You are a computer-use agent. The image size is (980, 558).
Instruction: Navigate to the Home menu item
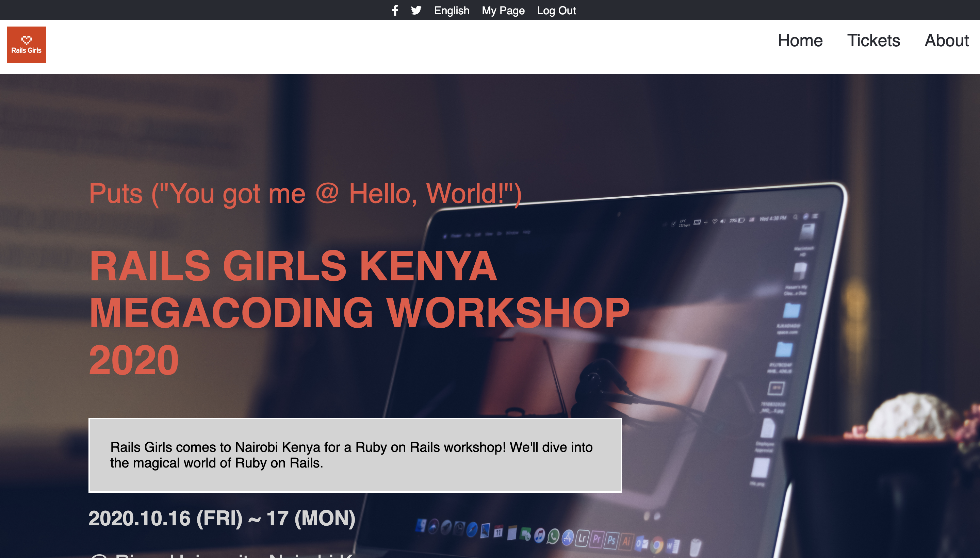pyautogui.click(x=800, y=40)
